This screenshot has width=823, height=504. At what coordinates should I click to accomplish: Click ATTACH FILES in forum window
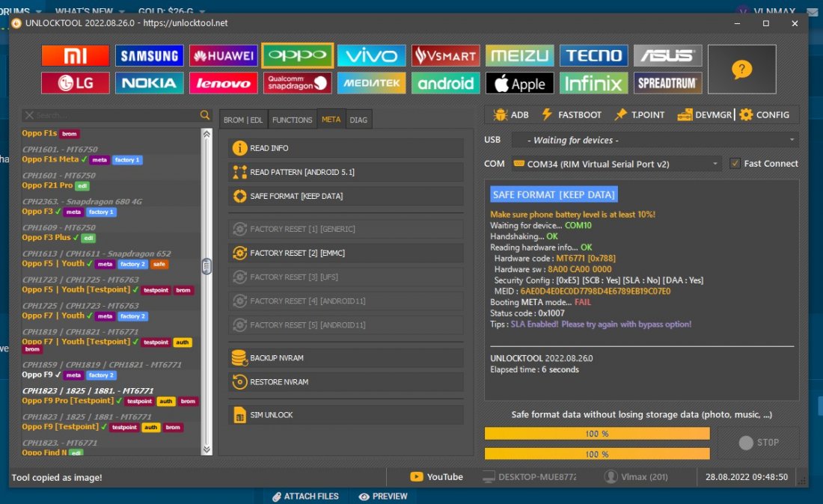point(305,496)
